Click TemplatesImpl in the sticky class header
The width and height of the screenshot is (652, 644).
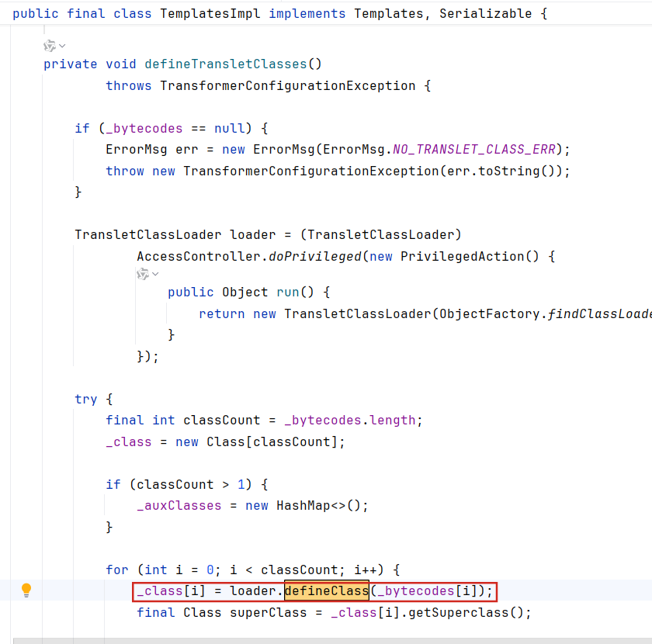[210, 14]
